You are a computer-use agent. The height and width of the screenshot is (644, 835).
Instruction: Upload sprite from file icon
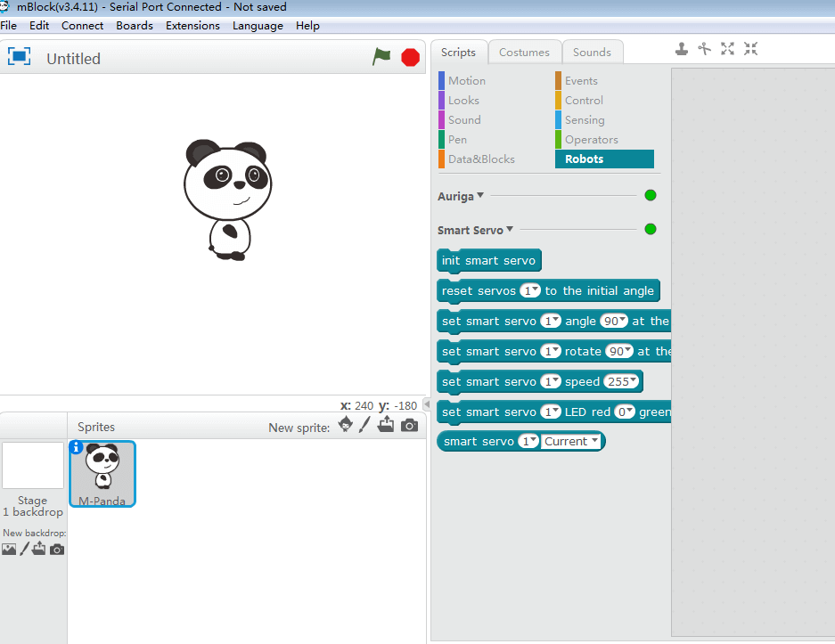pos(386,425)
